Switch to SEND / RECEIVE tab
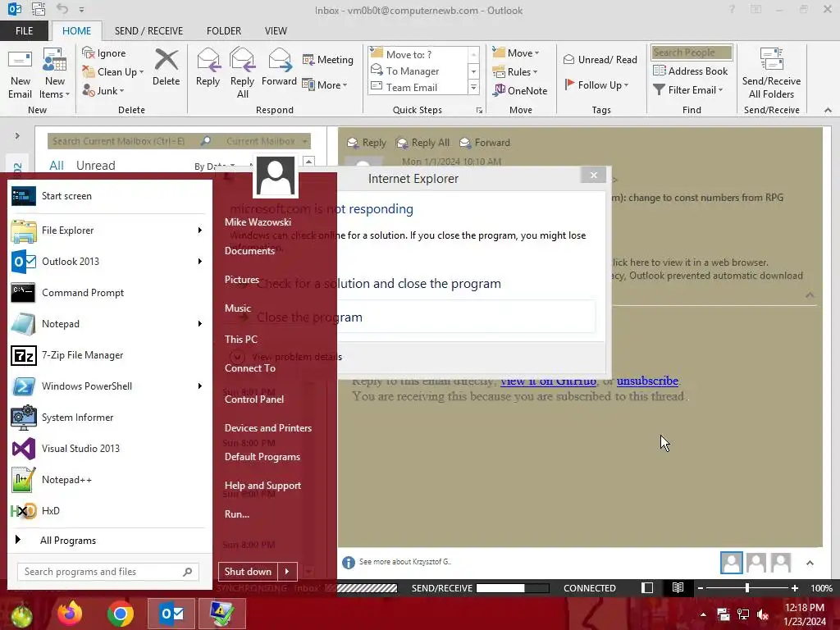840x630 pixels. (148, 31)
